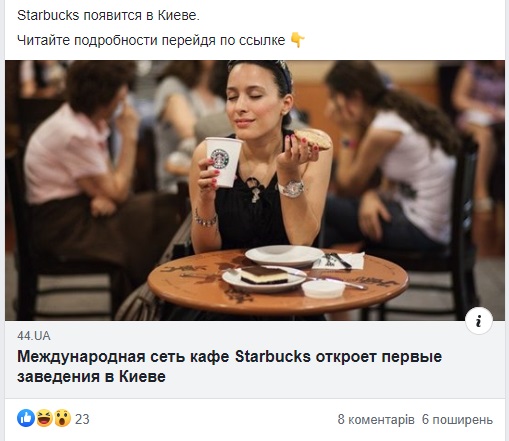
Task: Click the empty white plate on table
Action: tap(284, 256)
